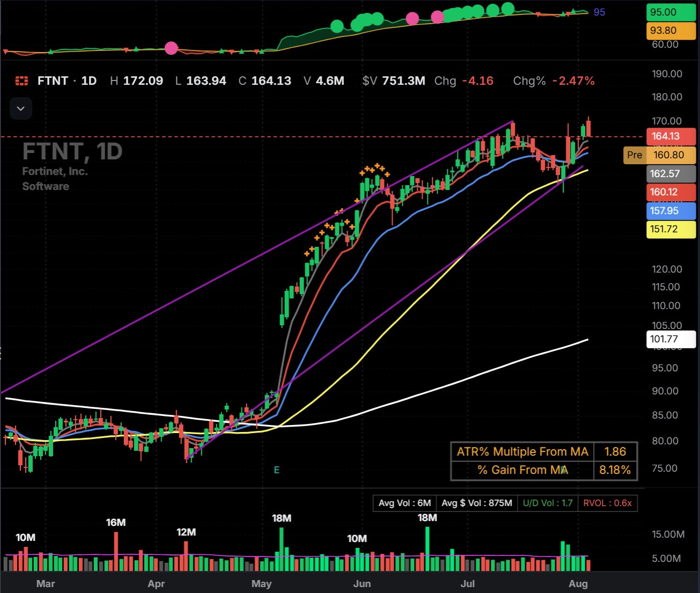
Task: Click the % Gain From MA label
Action: [x=522, y=470]
